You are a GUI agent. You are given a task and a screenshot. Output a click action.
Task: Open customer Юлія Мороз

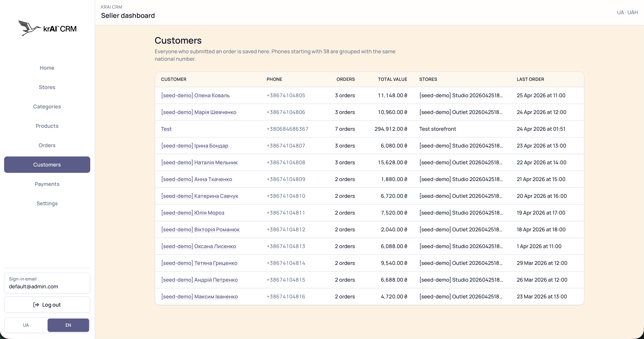pos(192,213)
